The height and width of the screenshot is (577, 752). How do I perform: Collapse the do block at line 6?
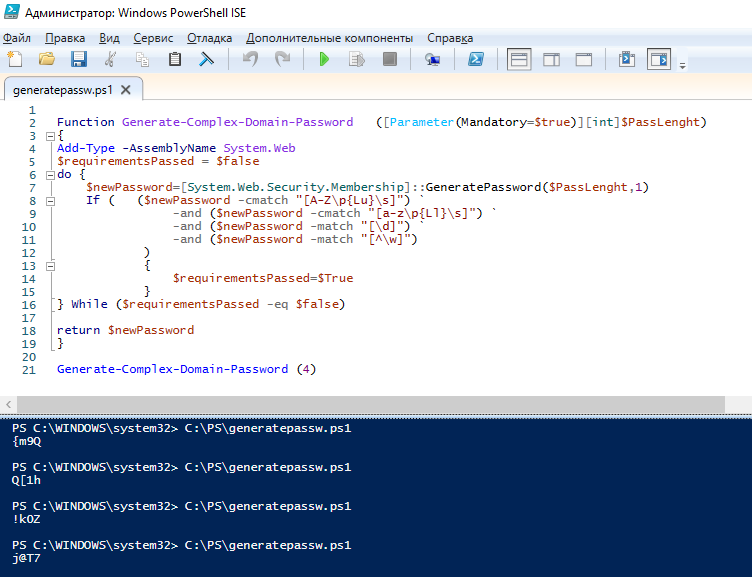coord(50,175)
